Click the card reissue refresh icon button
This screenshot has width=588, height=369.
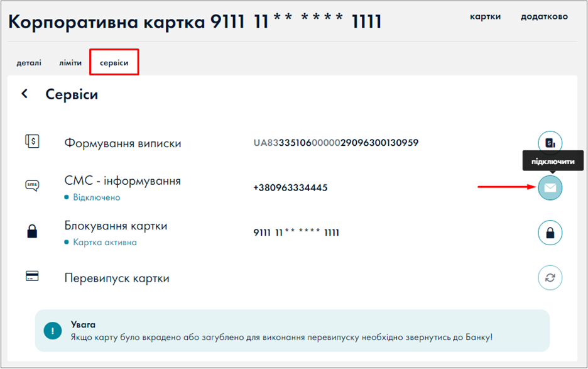point(550,278)
